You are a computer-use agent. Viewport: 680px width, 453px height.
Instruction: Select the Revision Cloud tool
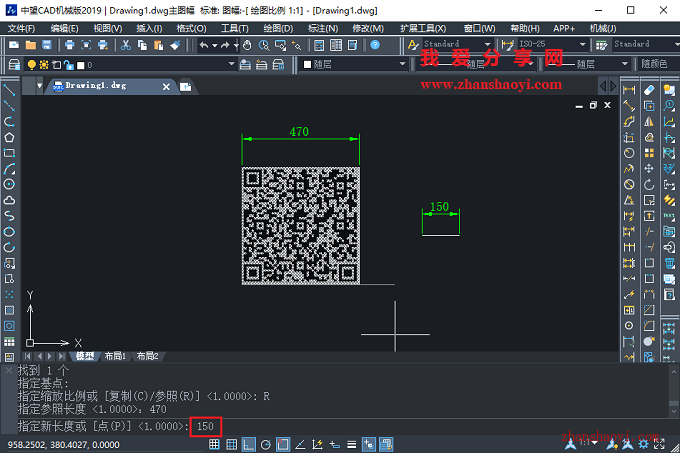coord(9,200)
